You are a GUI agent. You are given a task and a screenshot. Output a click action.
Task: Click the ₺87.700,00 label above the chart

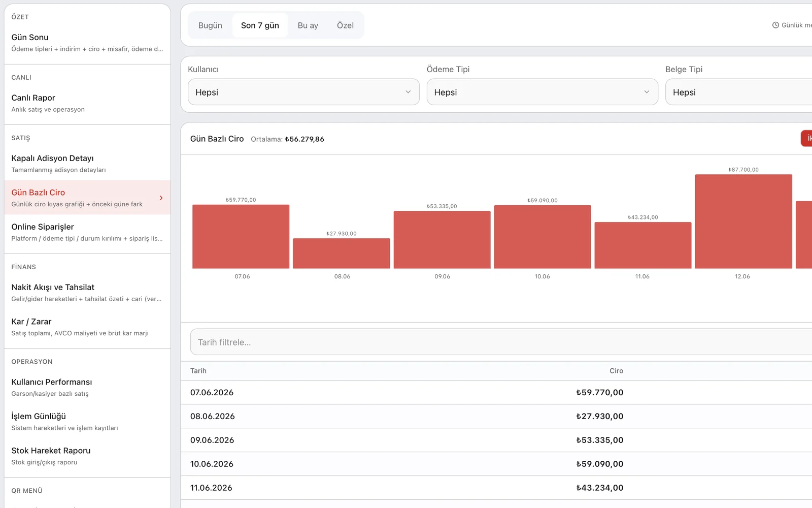pos(743,170)
